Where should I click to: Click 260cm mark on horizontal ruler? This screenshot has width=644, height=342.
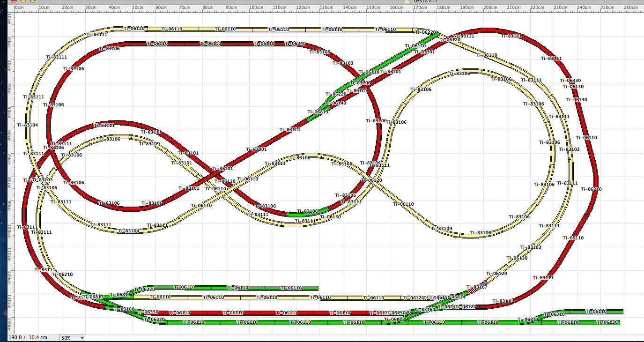[x=631, y=7]
